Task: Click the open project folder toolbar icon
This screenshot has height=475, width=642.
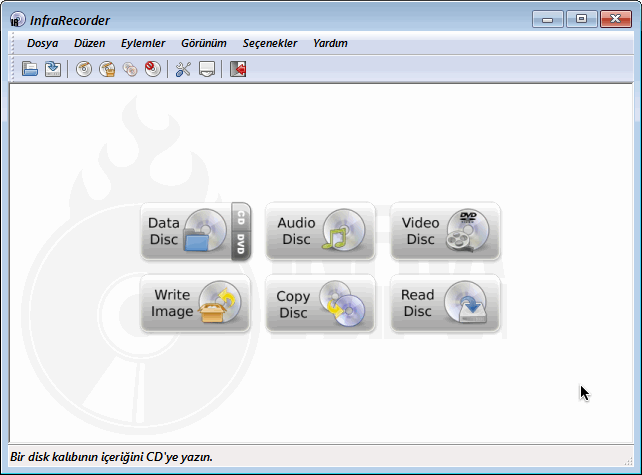Action: (29, 69)
